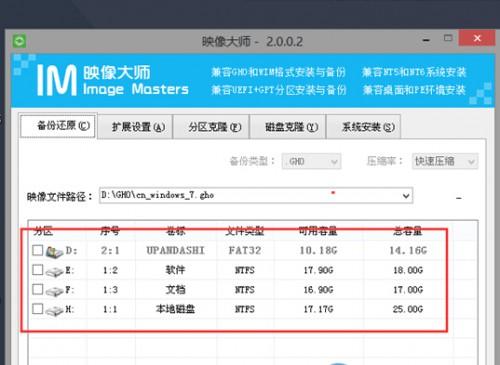Click the 总容量 column header
Screen dimensions: 500x365
click(408, 231)
